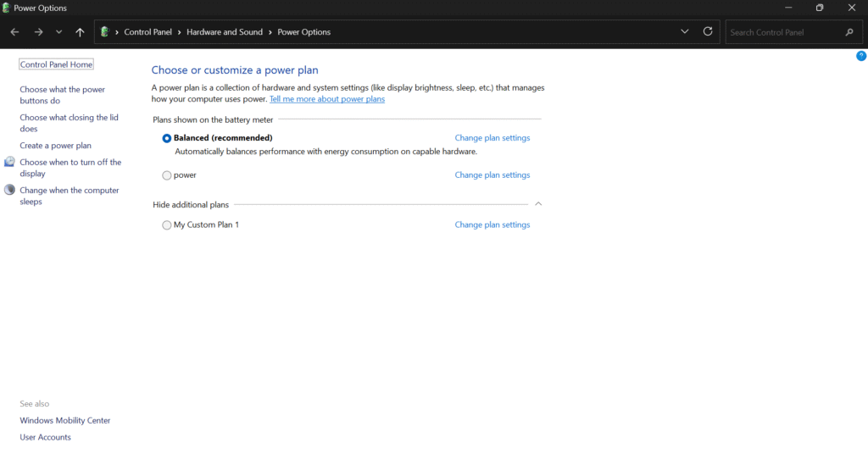Navigate to Hardware and Sound breadcrumb
The width and height of the screenshot is (868, 454).
pos(225,32)
